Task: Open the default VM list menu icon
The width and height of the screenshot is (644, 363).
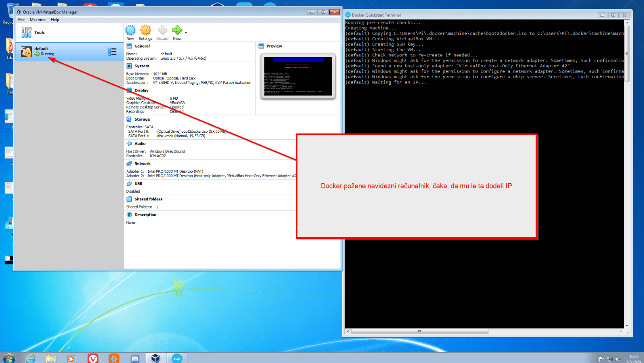Action: (x=112, y=52)
